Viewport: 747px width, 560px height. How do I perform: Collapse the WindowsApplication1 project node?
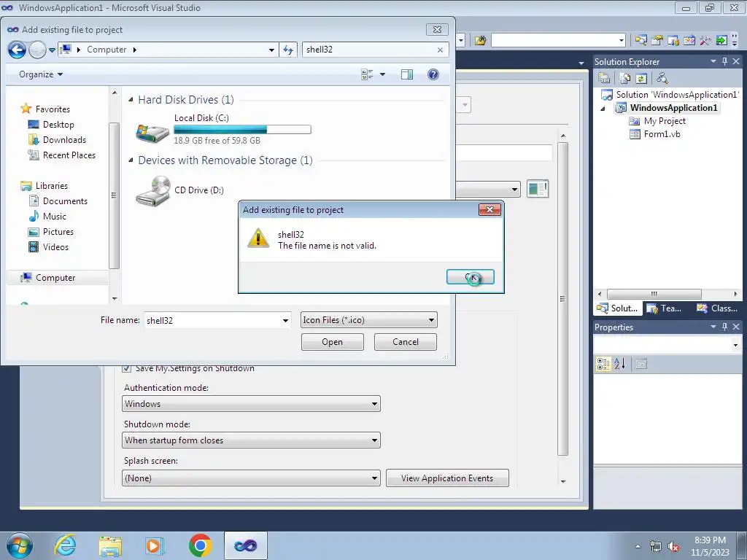pyautogui.click(x=603, y=108)
